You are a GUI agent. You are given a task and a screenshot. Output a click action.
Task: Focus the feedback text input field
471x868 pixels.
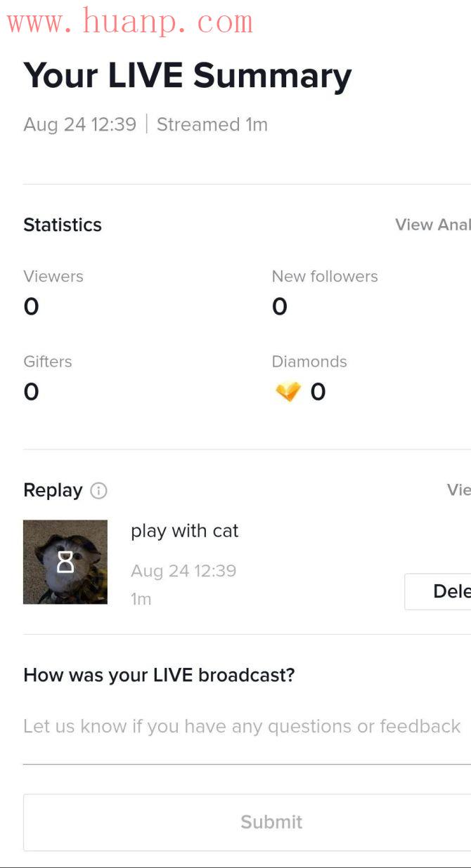247,727
